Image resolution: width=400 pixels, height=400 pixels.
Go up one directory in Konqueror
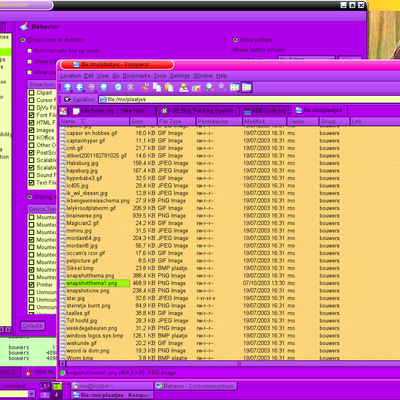tap(68, 87)
